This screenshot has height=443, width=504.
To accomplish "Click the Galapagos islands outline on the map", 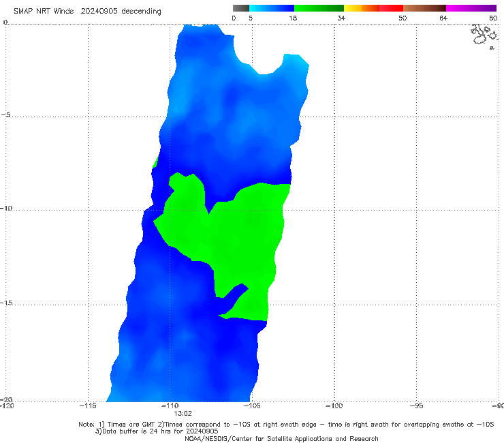I will coord(485,36).
